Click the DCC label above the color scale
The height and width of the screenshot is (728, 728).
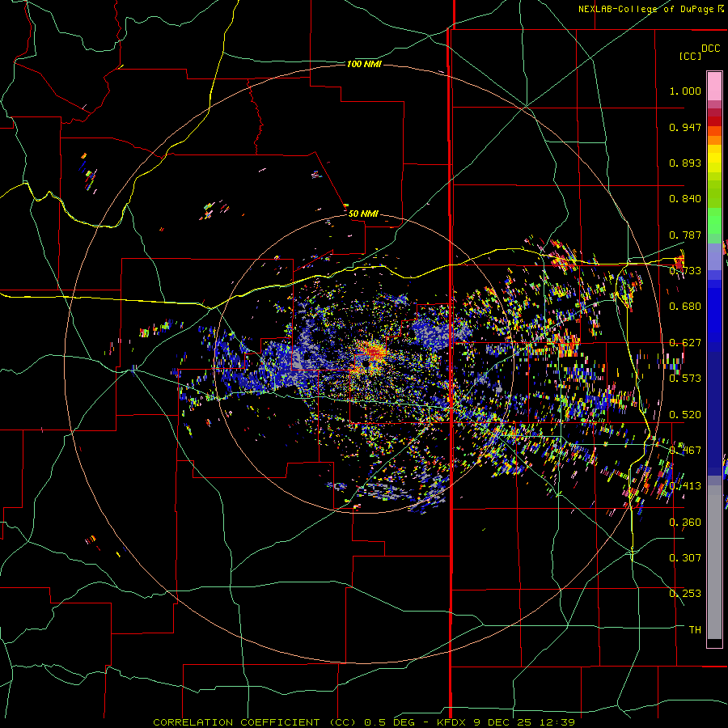click(x=710, y=49)
